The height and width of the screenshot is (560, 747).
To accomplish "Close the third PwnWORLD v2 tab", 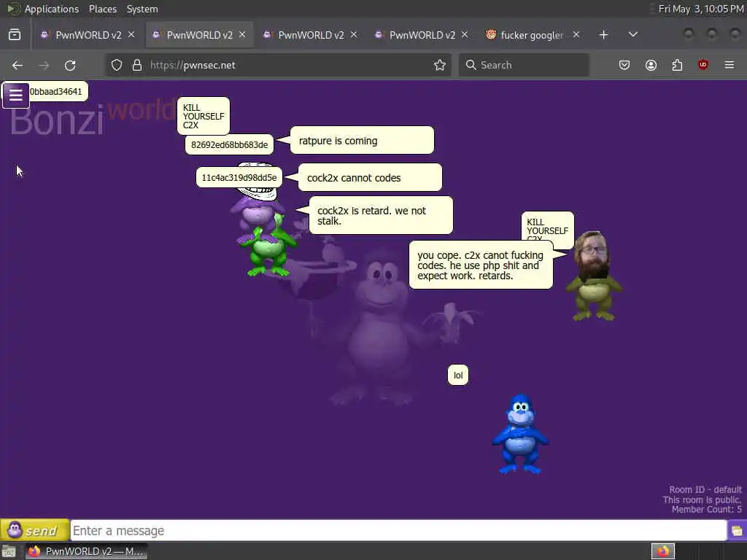I will pyautogui.click(x=354, y=35).
